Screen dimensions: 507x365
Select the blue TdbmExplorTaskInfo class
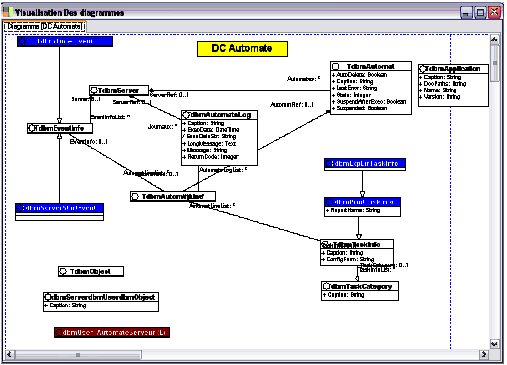pos(365,164)
